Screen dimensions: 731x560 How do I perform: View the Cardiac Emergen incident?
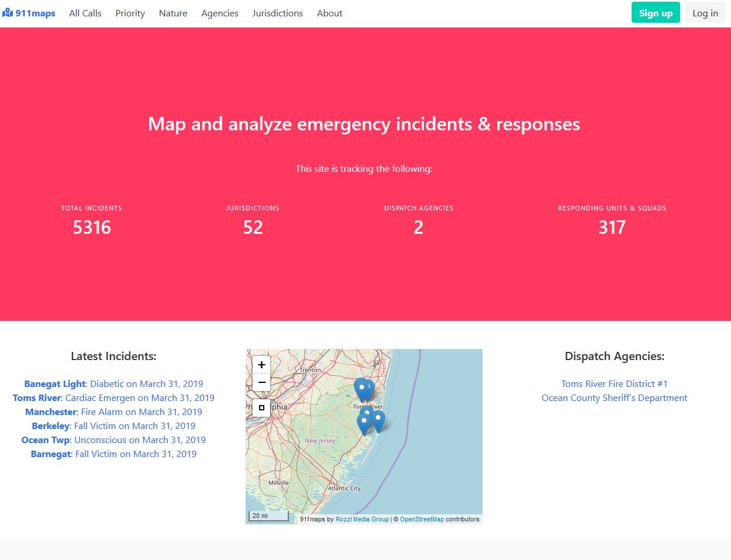tap(140, 398)
